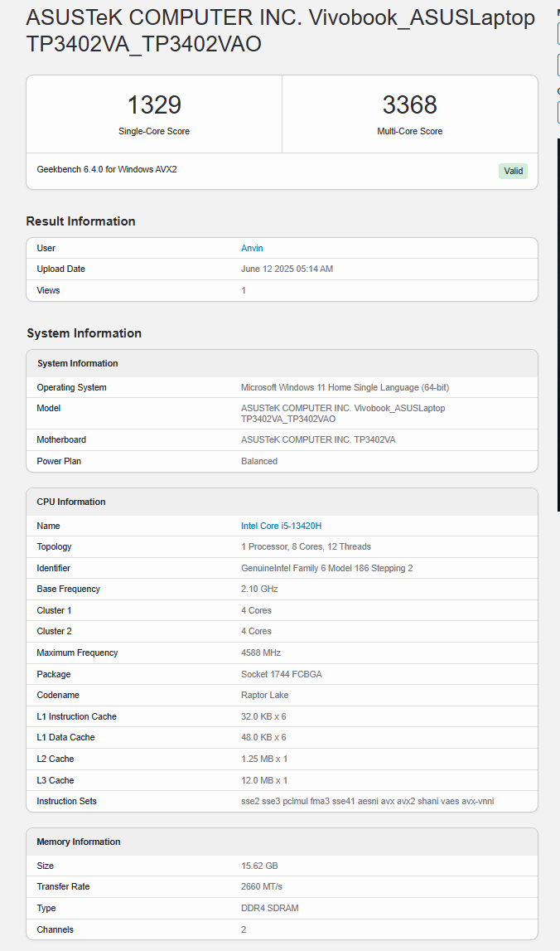Click the large System Information section heading

[x=84, y=333]
